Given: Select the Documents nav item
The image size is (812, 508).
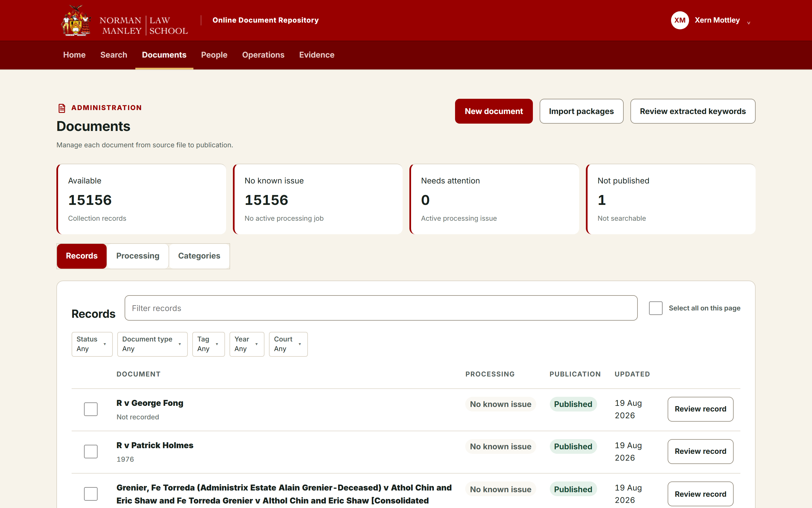Looking at the screenshot, I should click(x=164, y=55).
